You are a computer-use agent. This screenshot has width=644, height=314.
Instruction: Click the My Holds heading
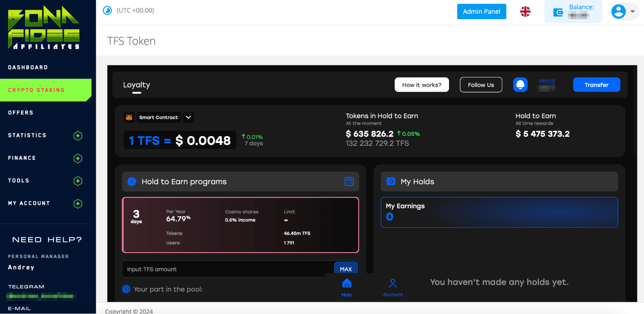point(418,182)
